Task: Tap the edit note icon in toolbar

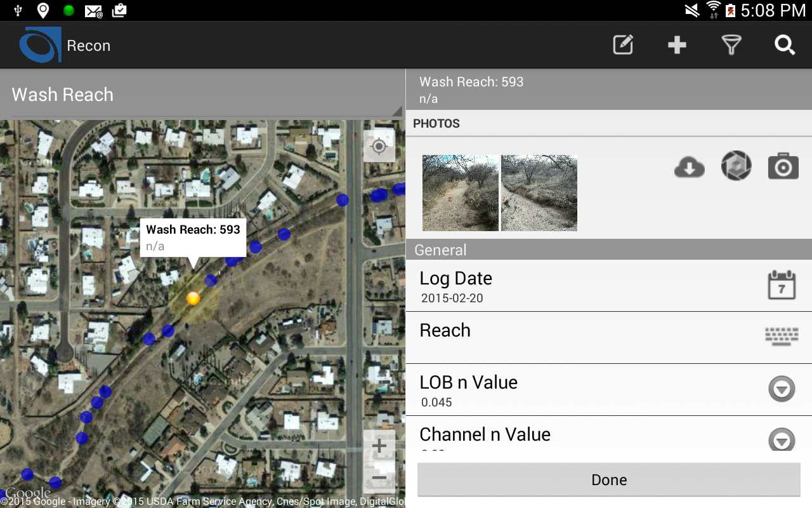Action: (623, 45)
